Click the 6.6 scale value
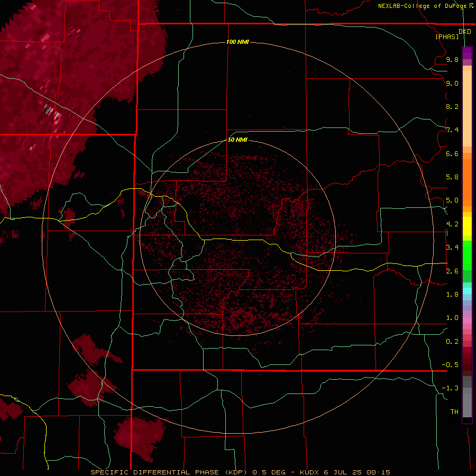The height and width of the screenshot is (476, 476). tap(452, 154)
